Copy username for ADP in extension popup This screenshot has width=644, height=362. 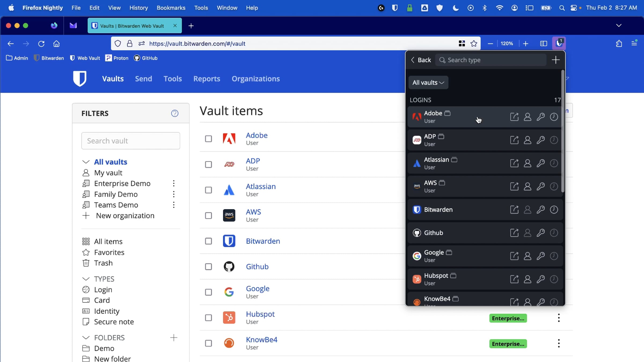click(528, 140)
